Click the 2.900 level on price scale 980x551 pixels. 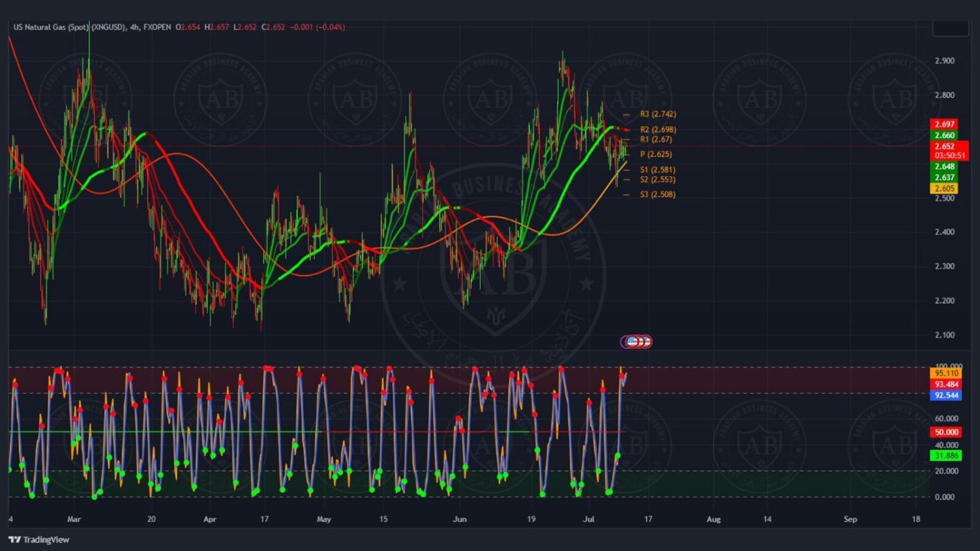(x=945, y=61)
